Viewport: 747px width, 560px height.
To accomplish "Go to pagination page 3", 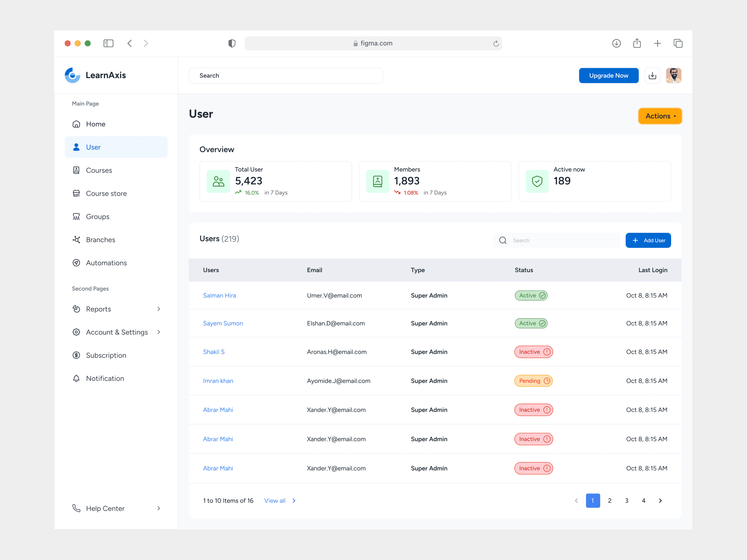I will tap(627, 500).
